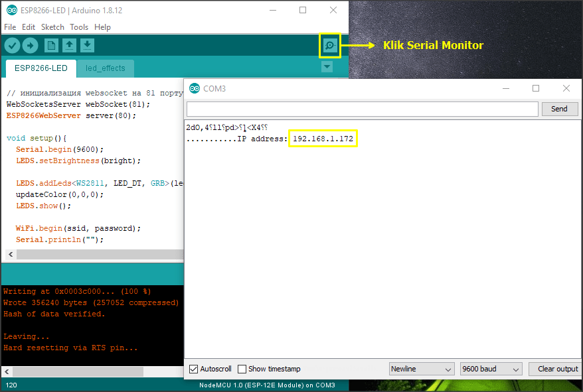Viewport: 583px width, 392px height.
Task: Create a new sketch with the New icon
Action: click(x=51, y=46)
